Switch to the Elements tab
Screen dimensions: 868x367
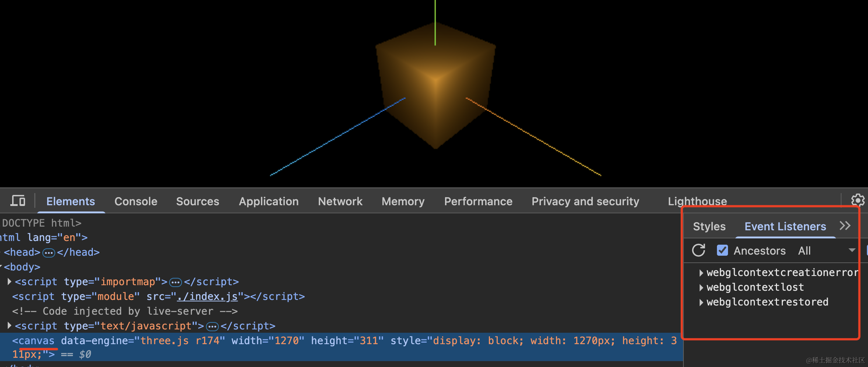point(71,201)
